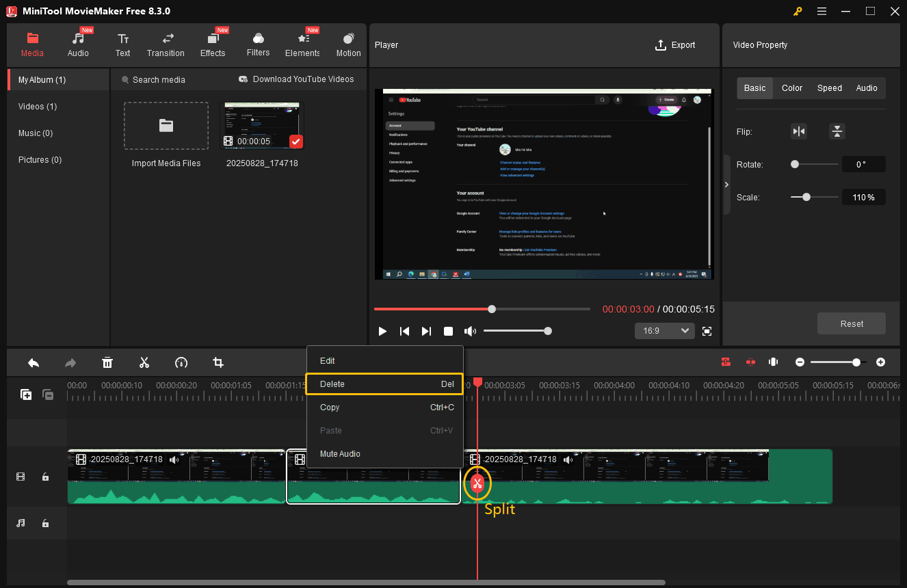Open the Audio tab

[x=78, y=44]
